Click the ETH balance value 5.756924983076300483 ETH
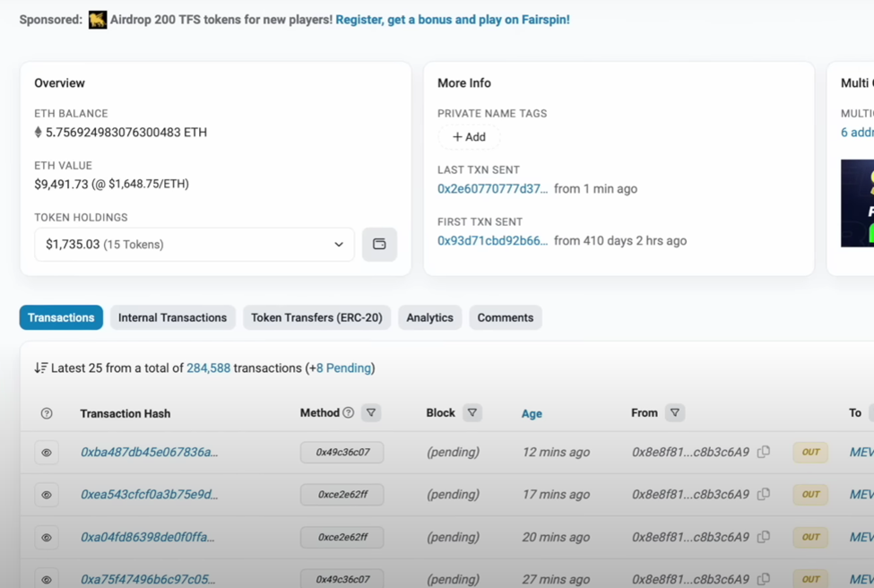The image size is (874, 588). point(126,133)
